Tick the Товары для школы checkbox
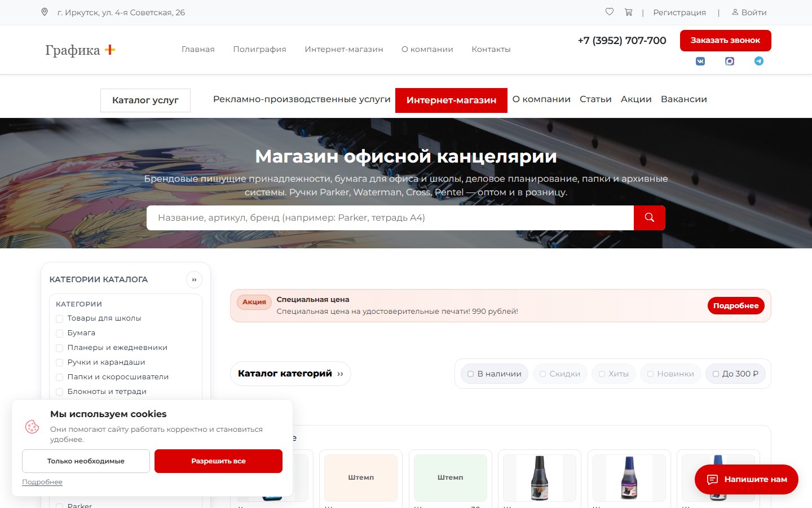This screenshot has width=812, height=508. pos(59,318)
